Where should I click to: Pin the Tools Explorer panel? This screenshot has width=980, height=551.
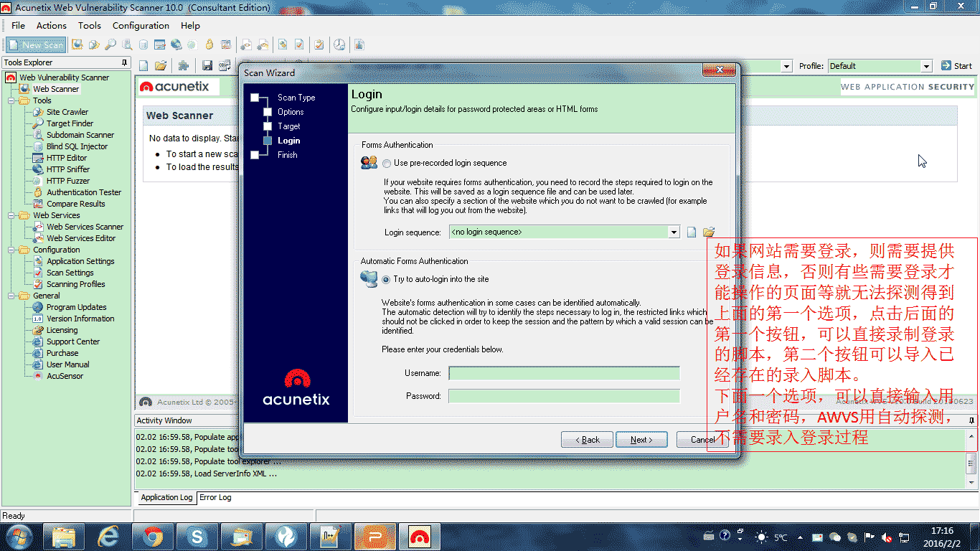click(125, 62)
